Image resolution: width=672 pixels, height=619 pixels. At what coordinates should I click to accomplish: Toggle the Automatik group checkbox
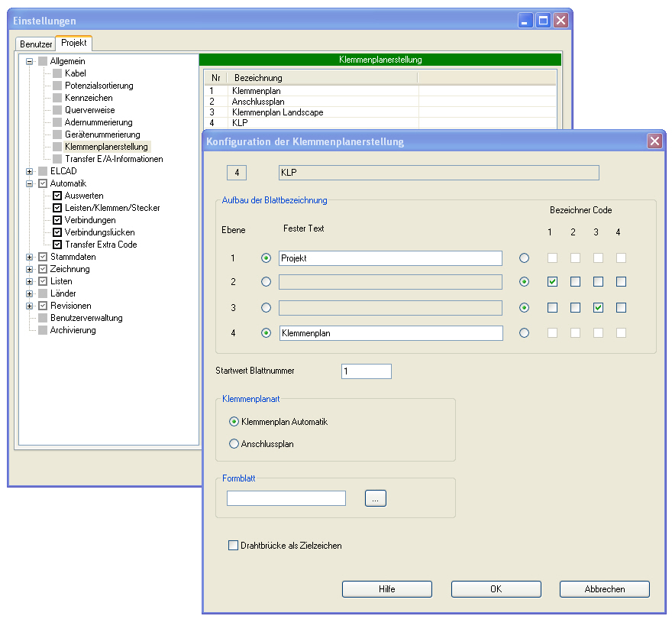(43, 183)
